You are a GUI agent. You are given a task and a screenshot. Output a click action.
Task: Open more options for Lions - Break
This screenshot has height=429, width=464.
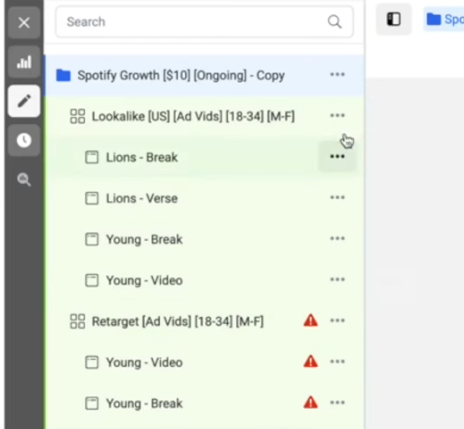point(337,156)
